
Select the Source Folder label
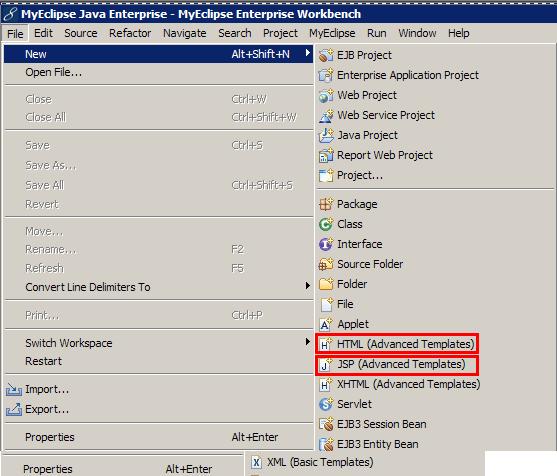click(x=370, y=264)
